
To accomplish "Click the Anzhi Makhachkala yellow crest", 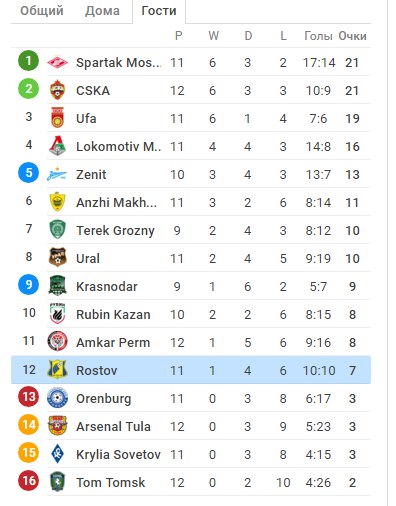I will coord(57,202).
